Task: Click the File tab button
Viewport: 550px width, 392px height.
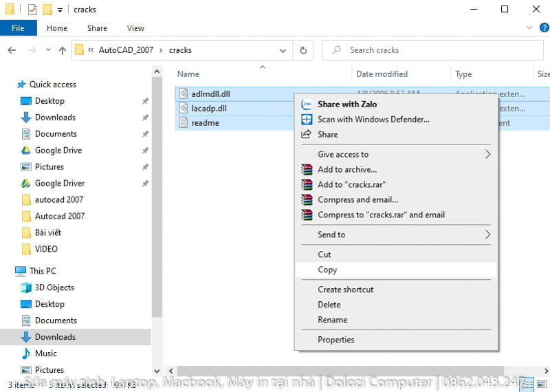Action: [18, 28]
